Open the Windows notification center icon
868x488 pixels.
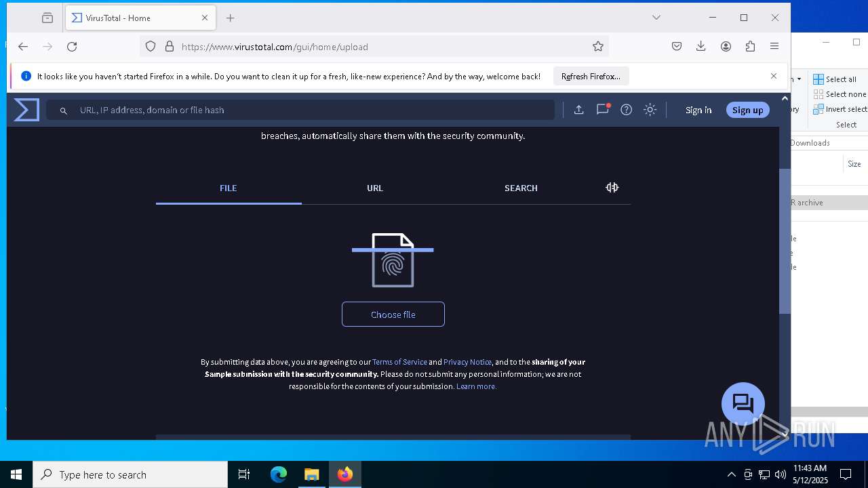pos(846,474)
